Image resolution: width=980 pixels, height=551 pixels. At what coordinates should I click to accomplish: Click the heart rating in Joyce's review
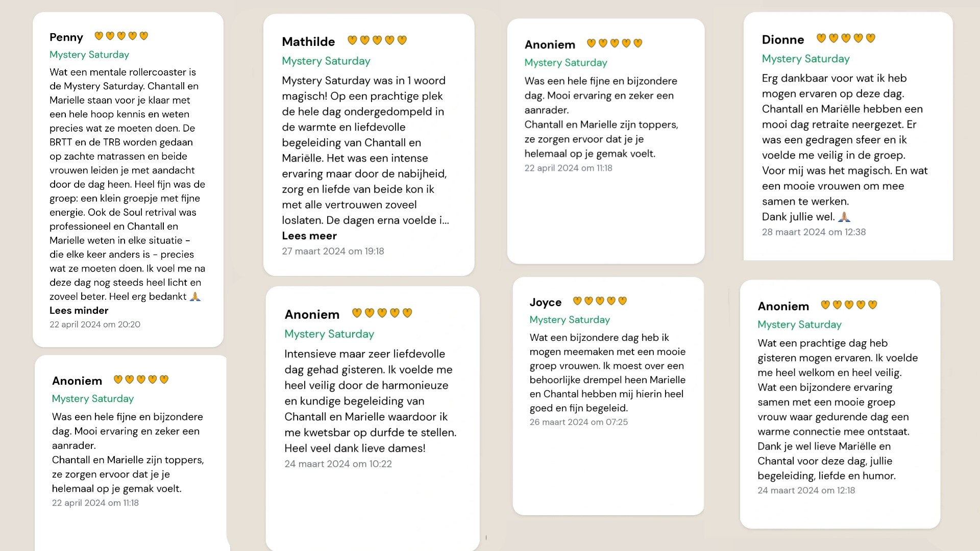point(600,301)
